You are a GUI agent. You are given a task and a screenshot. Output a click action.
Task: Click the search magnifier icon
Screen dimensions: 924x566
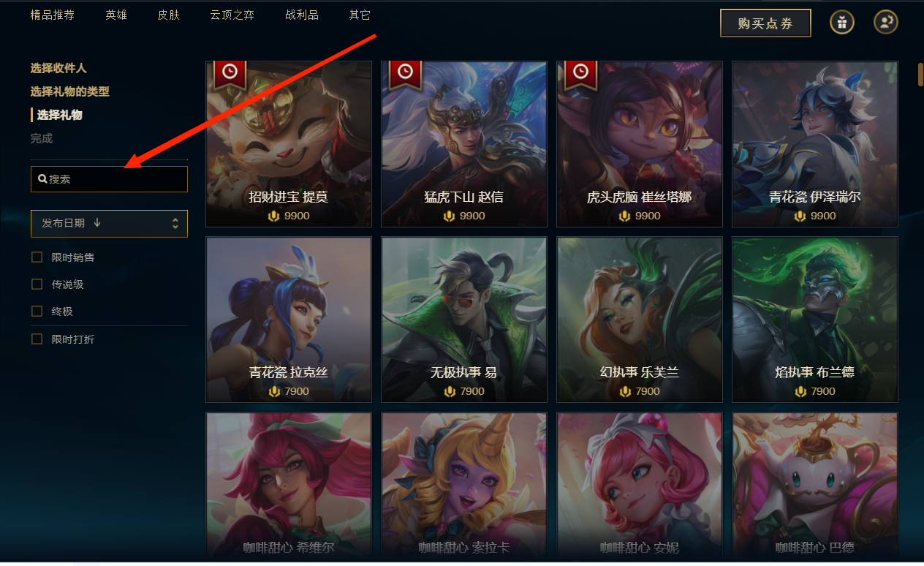pos(42,179)
